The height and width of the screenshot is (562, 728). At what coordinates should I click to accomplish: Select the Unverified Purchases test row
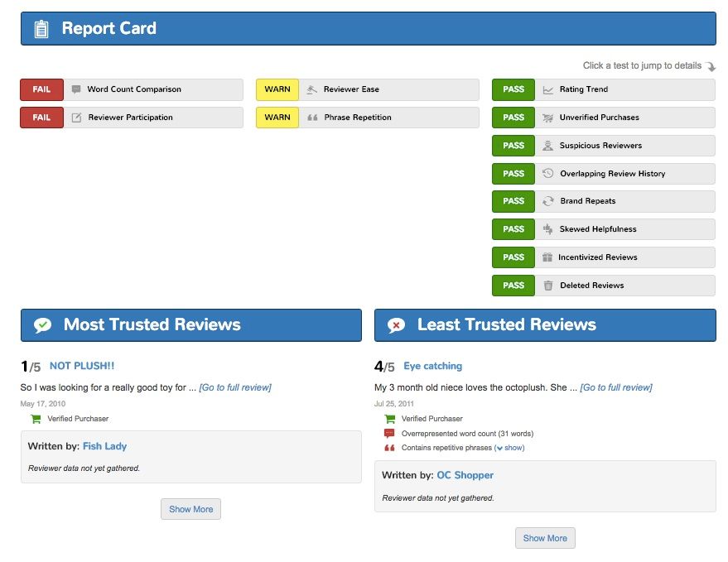click(604, 118)
